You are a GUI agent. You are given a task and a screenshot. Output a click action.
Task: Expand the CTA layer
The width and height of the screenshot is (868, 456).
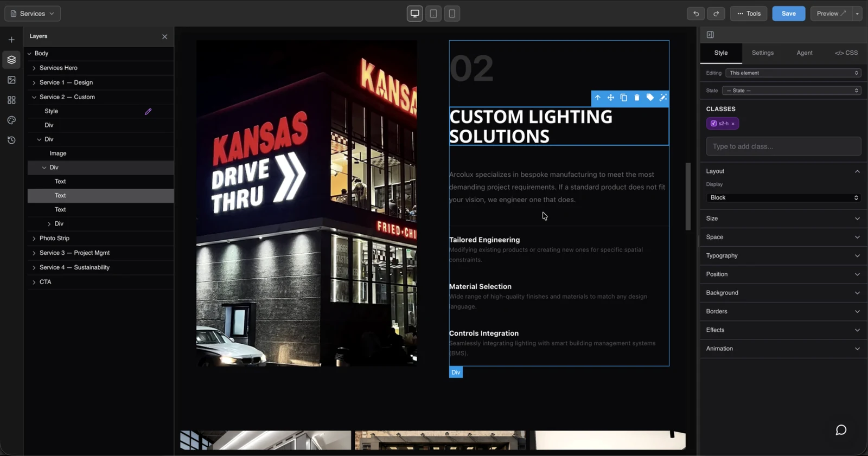pyautogui.click(x=34, y=282)
